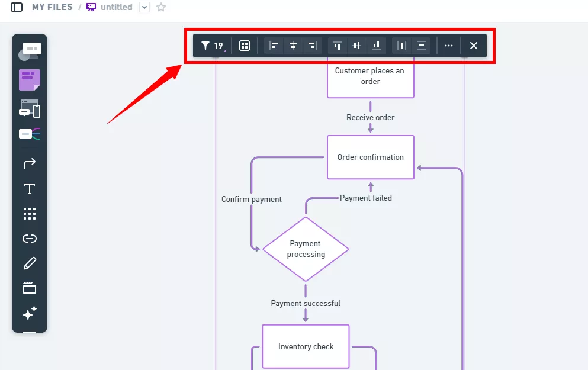Select the apps grid tool
Viewport: 588px width, 370px height.
pyautogui.click(x=30, y=214)
